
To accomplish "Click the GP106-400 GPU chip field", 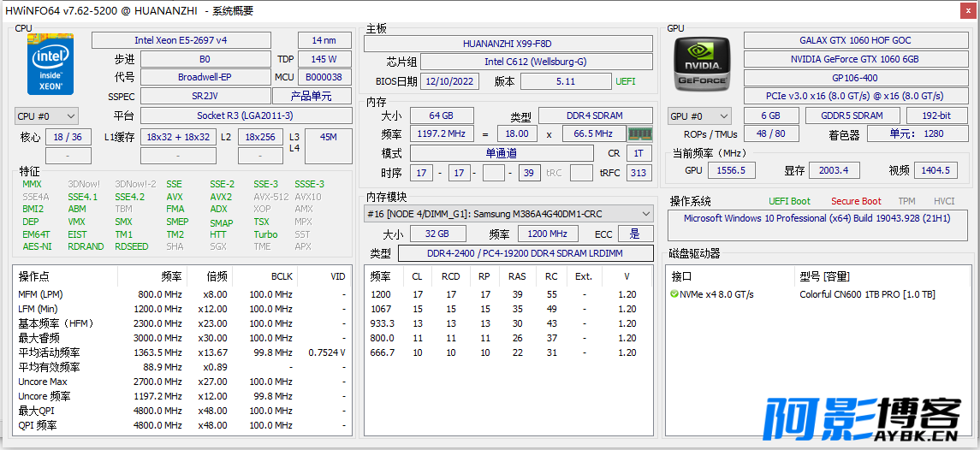I will [855, 78].
